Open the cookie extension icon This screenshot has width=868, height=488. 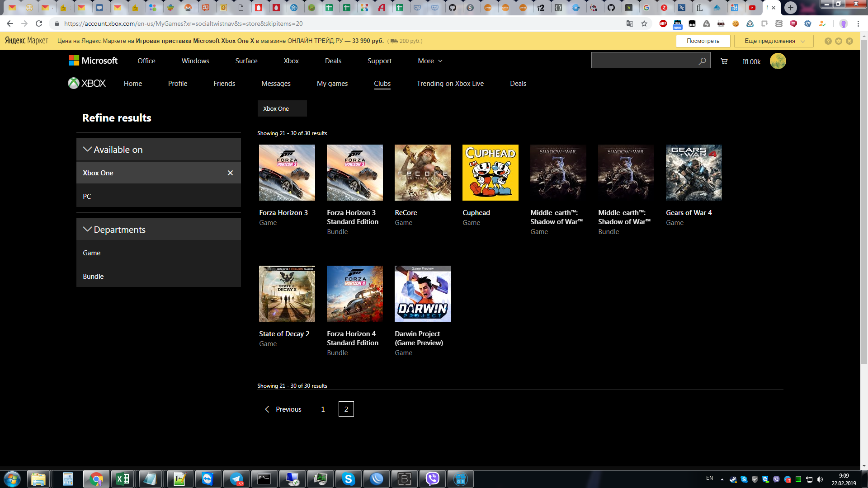point(736,23)
